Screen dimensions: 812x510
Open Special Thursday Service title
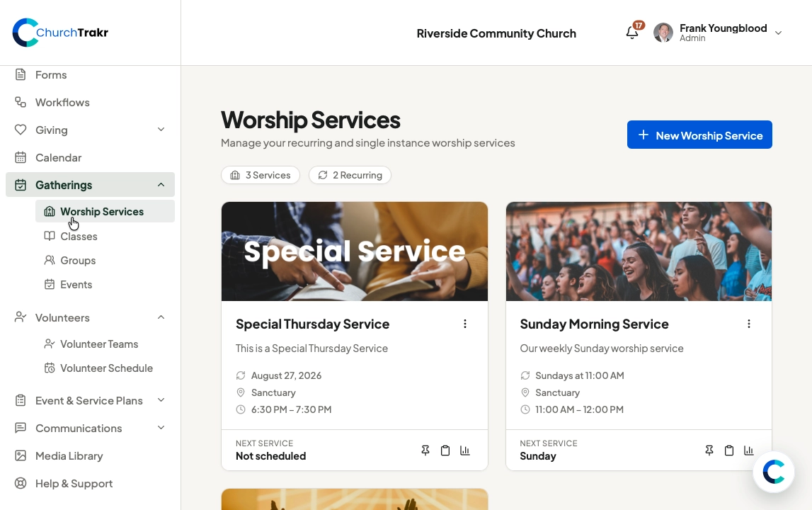312,324
